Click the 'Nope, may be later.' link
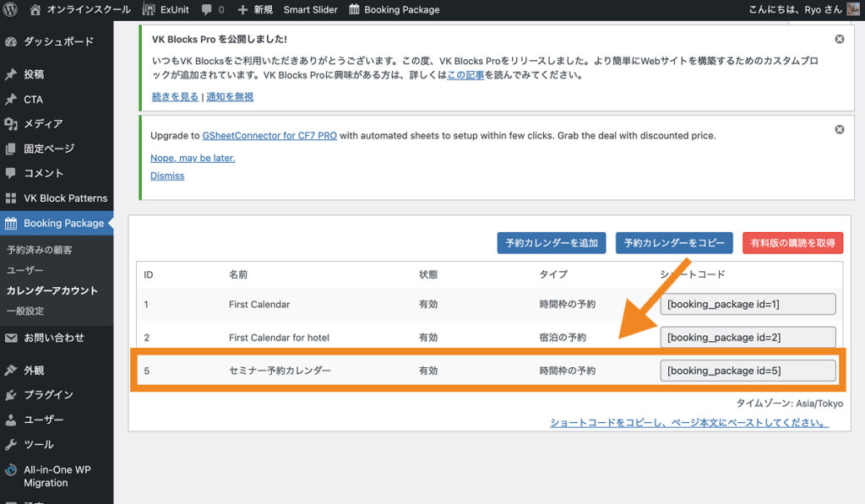The image size is (865, 504). [x=193, y=158]
